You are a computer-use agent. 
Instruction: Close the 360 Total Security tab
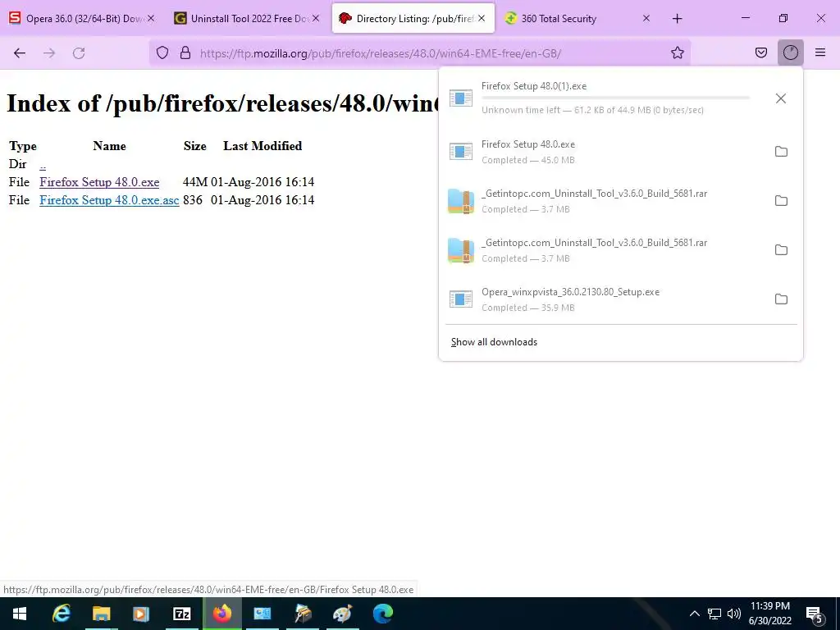(646, 18)
